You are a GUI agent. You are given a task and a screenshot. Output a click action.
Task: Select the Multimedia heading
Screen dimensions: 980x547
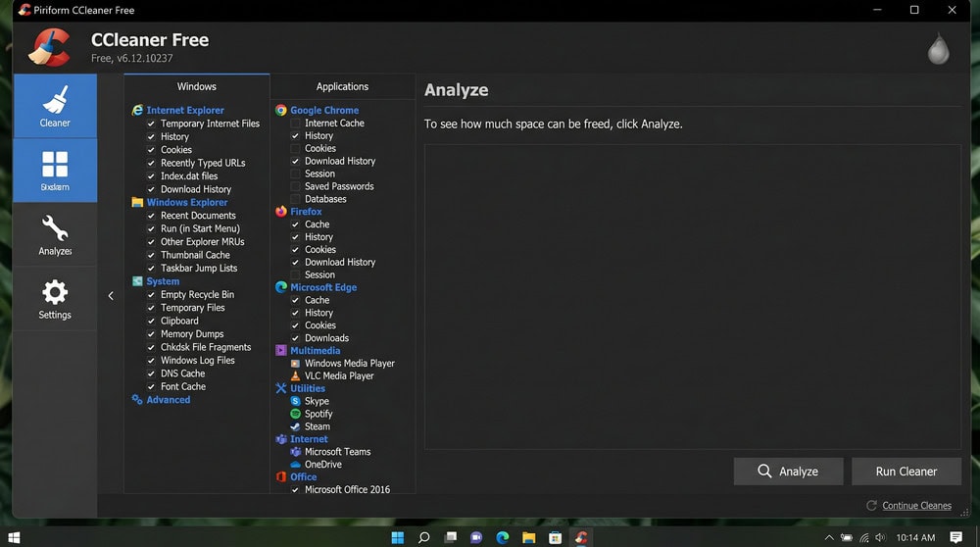(x=315, y=350)
